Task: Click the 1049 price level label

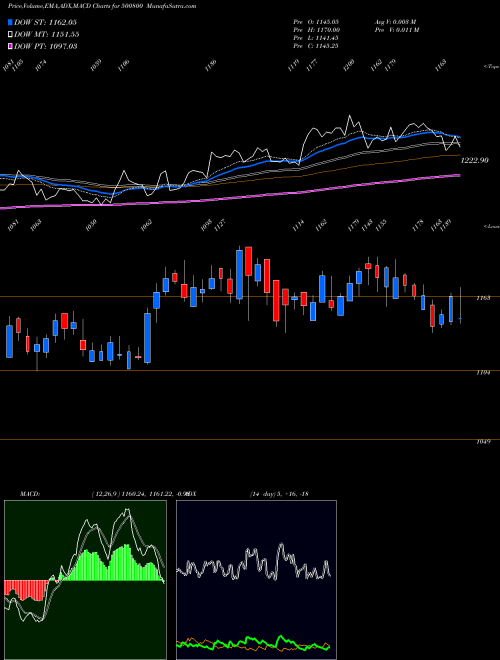Action: point(483,442)
